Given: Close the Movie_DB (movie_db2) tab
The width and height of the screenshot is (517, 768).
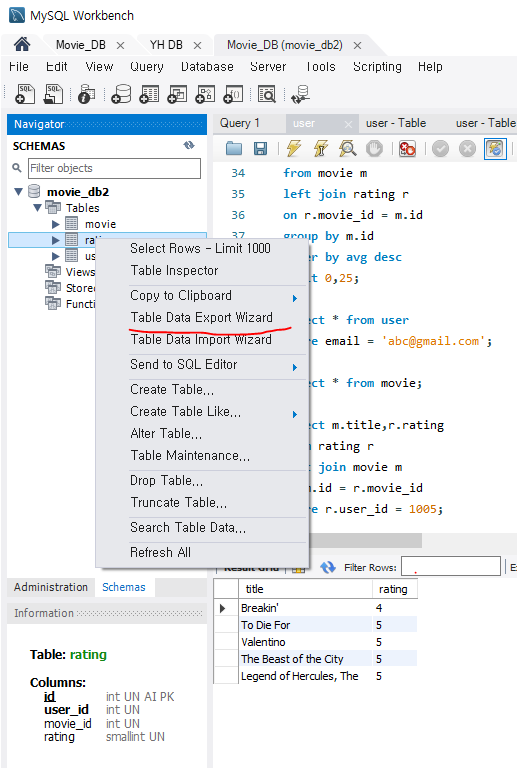Looking at the screenshot, I should click(x=357, y=46).
